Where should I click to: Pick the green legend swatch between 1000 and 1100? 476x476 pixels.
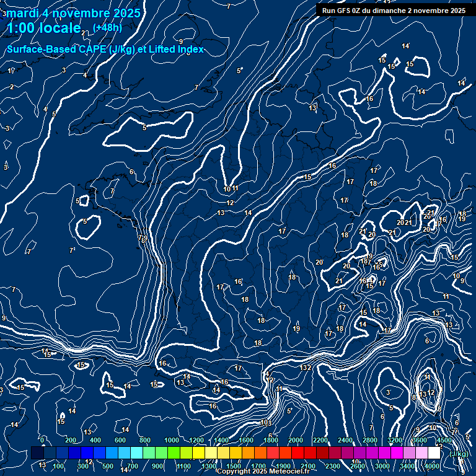[x=174, y=452]
